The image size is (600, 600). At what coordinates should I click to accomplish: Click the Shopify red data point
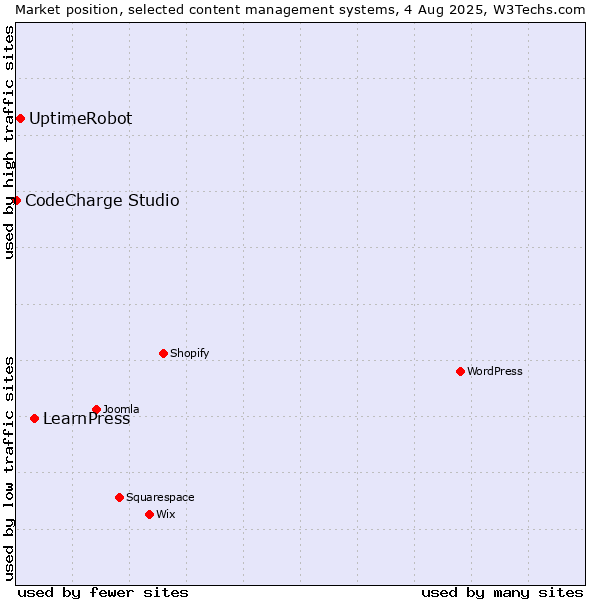(163, 354)
